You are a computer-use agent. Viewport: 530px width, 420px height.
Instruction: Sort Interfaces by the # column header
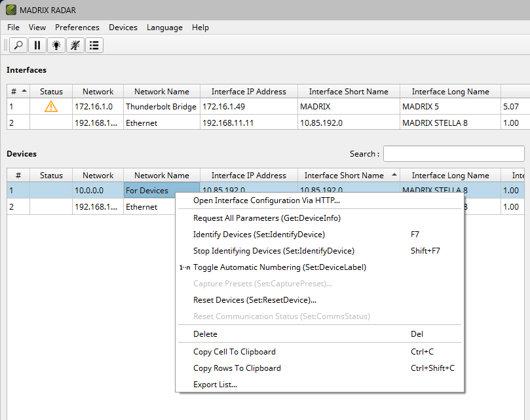[18, 92]
